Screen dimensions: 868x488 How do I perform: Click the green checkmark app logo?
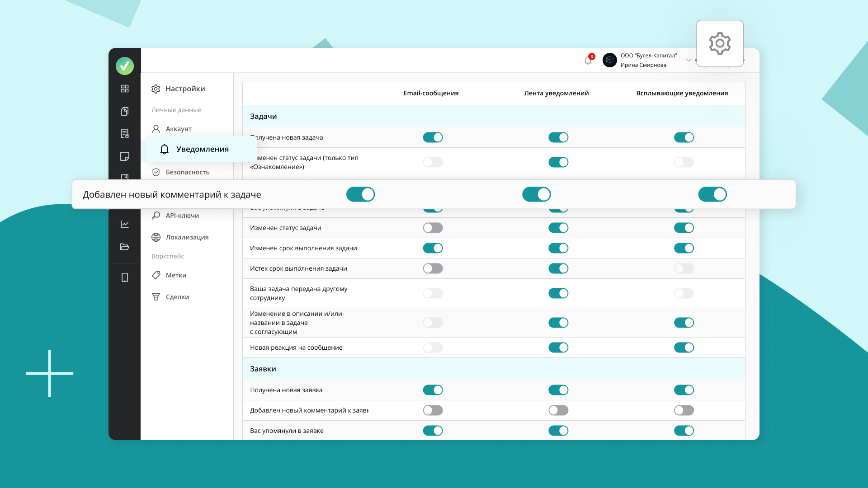(125, 66)
